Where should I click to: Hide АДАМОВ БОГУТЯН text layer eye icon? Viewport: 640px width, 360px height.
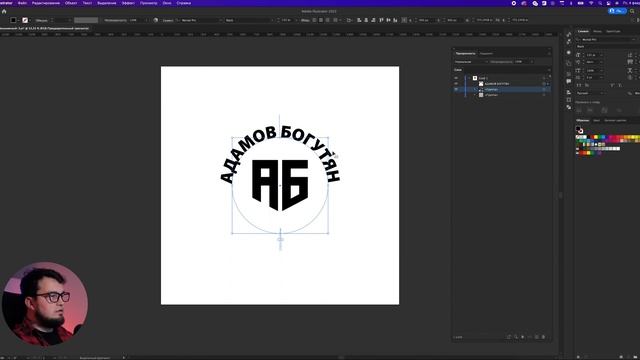(x=456, y=84)
